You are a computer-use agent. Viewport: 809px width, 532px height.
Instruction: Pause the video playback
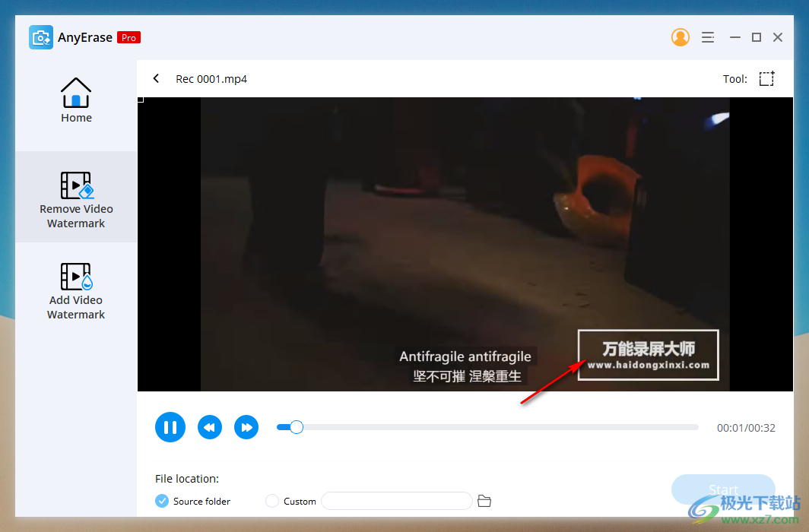pyautogui.click(x=170, y=427)
